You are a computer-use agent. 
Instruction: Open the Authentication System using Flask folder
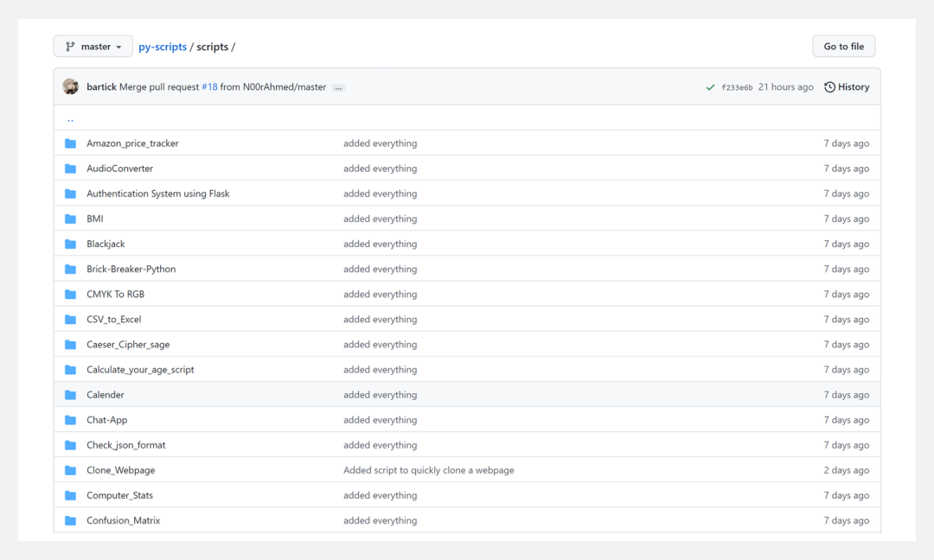[x=158, y=194]
